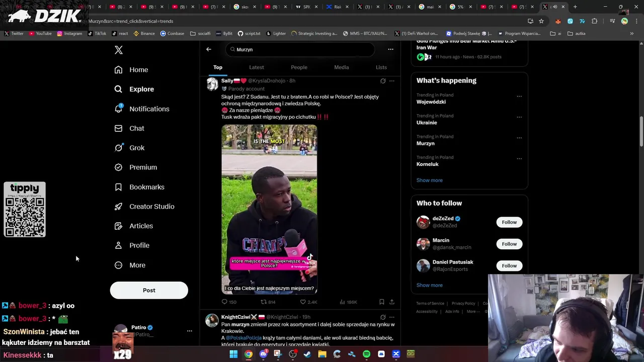Viewport: 644px width, 362px height.
Task: Open the Korneluk trending topic
Action: [428, 164]
